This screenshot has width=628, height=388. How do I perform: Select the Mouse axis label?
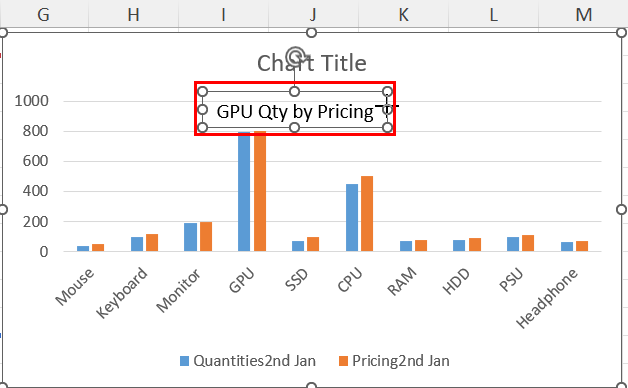[75, 286]
